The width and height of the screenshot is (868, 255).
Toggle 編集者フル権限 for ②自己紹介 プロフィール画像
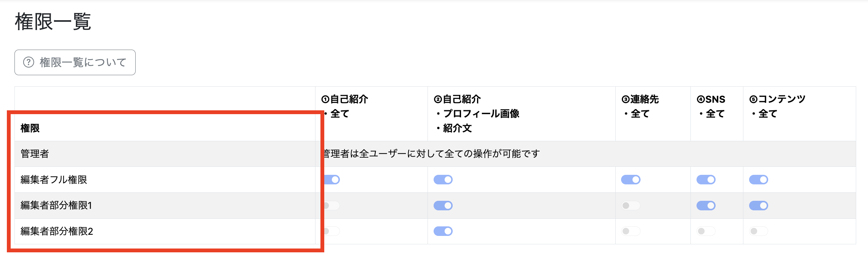[x=443, y=179]
